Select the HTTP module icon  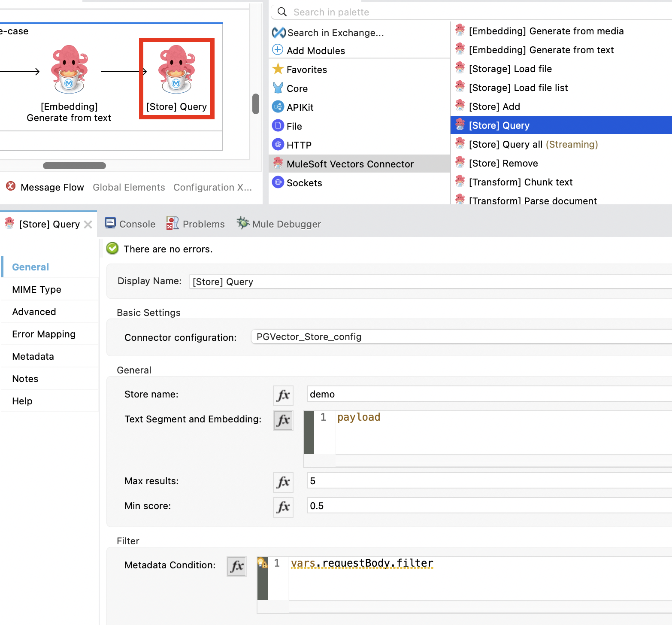click(278, 145)
